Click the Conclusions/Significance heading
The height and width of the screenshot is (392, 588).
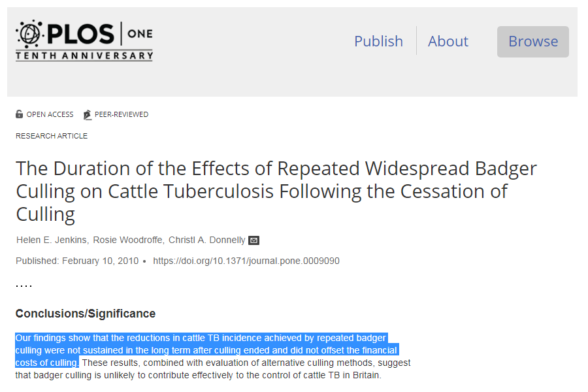click(x=86, y=314)
